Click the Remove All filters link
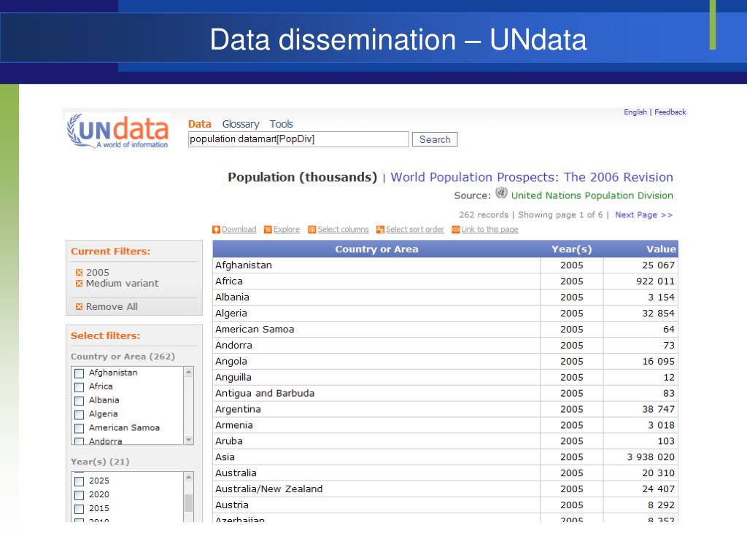The image size is (747, 560). 112,307
